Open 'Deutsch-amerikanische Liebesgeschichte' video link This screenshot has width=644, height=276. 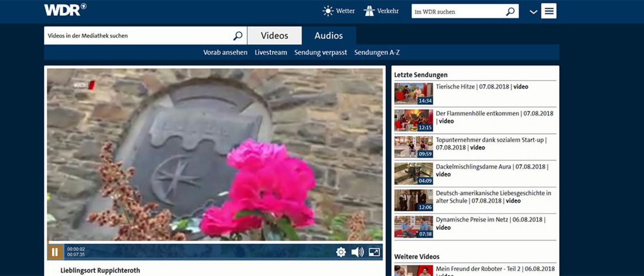click(x=494, y=197)
